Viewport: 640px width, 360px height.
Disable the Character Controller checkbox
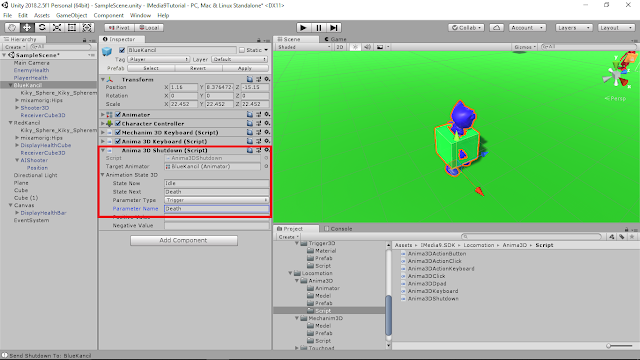[x=118, y=123]
